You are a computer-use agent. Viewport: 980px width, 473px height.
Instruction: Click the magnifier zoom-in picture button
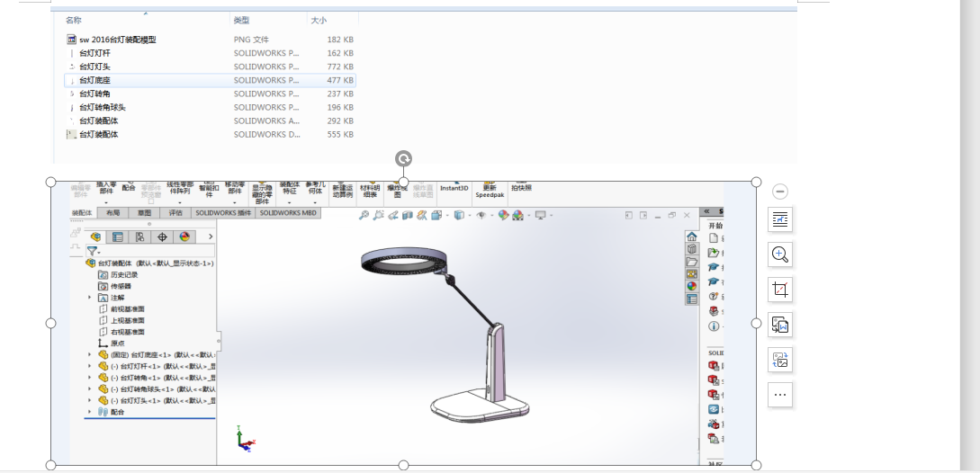pos(780,254)
